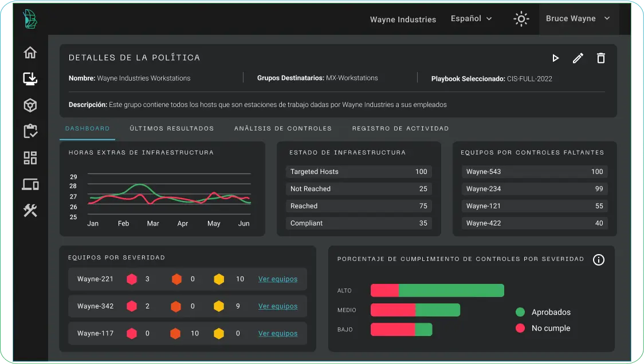Click yellow hexagon severity icon for Wayne-221
644x364 pixels.
pos(219,279)
